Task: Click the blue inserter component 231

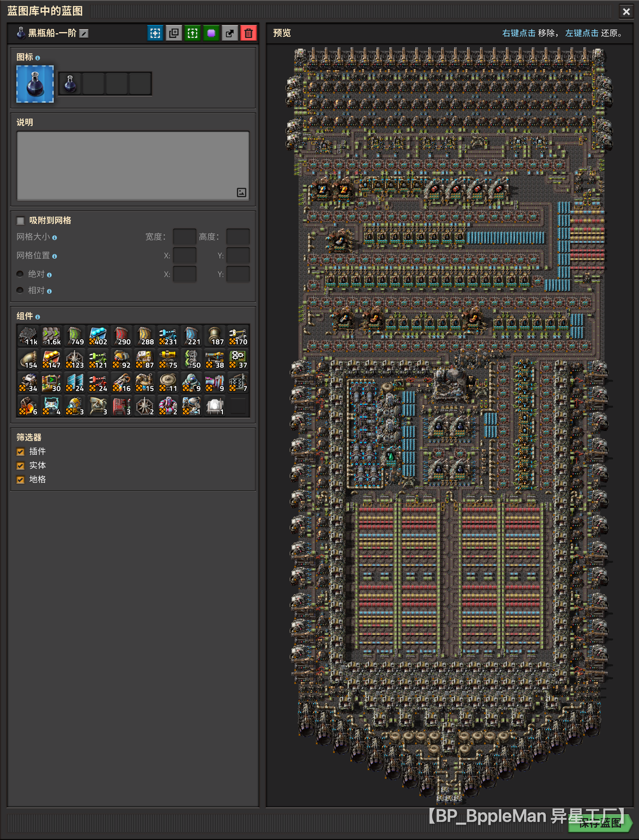Action: coord(168,336)
